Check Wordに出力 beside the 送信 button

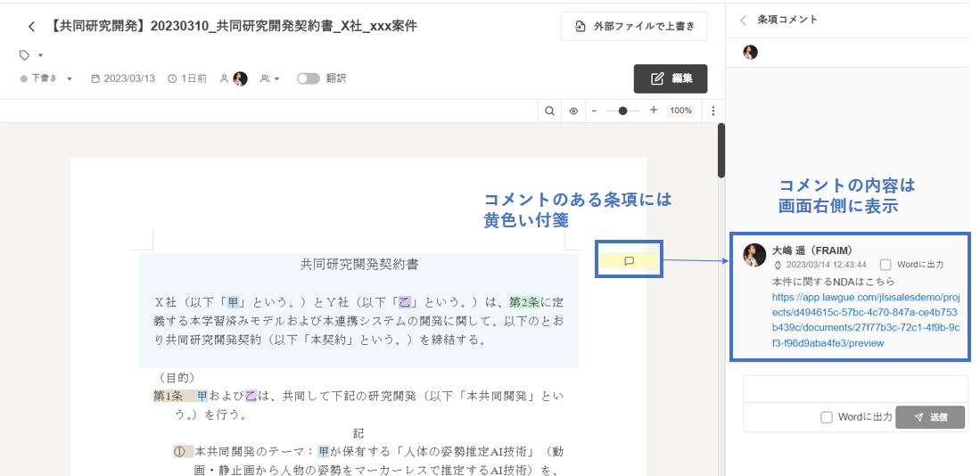[827, 417]
